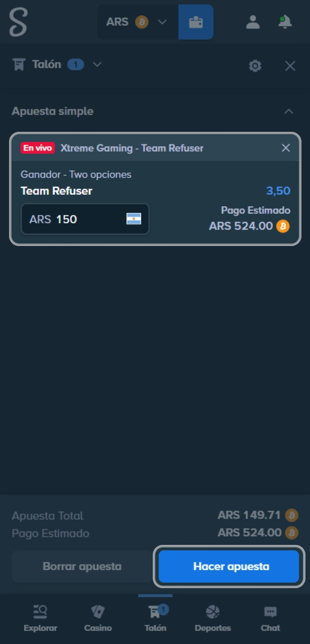Click the Stake logo
310x644 pixels.
pyautogui.click(x=17, y=22)
